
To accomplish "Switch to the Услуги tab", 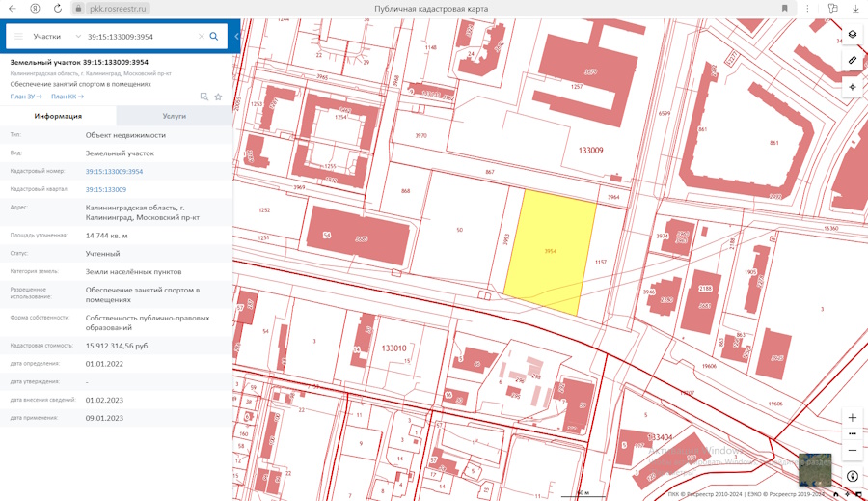I will (x=175, y=116).
